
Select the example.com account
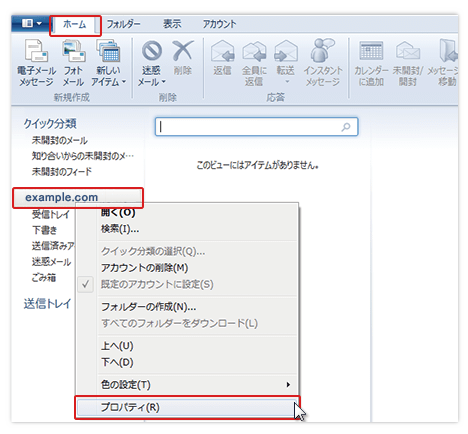61,197
